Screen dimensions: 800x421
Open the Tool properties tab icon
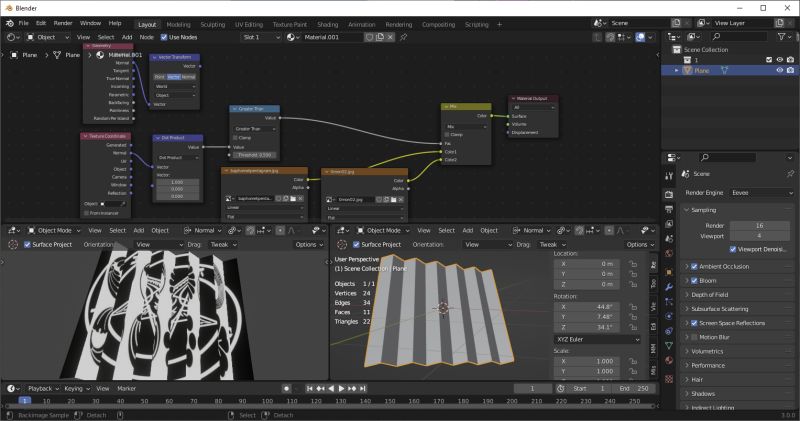669,176
